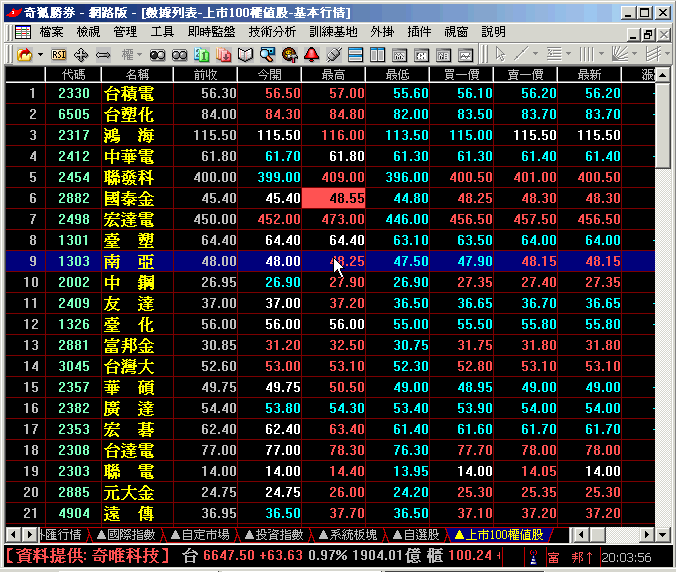Click the paint palette toolbar icon
This screenshot has width=676, height=572.
[289, 55]
